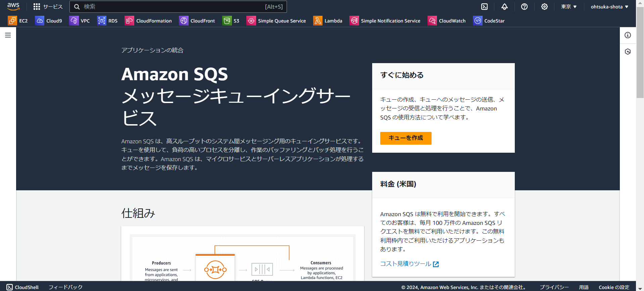This screenshot has width=644, height=291.
Task: Click the CloudFront service icon
Action: tap(184, 21)
